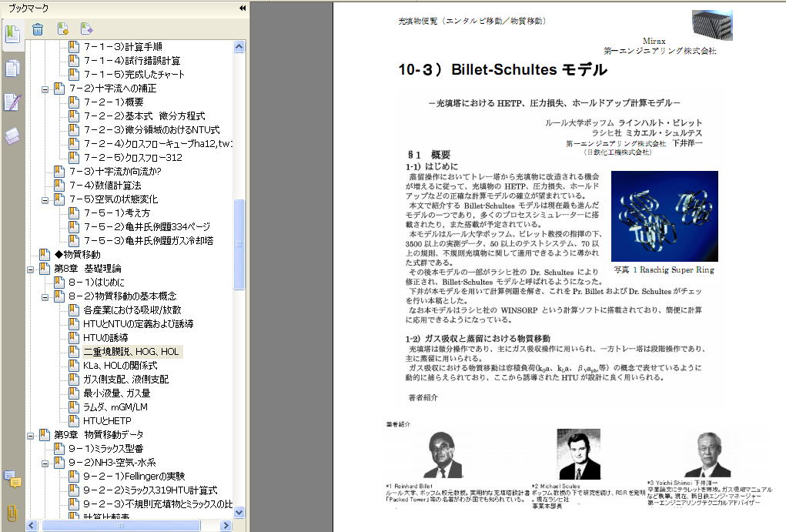This screenshot has width=786, height=532.
Task: Jump to bookmark 7-4)数値計算法
Action: [x=105, y=186]
